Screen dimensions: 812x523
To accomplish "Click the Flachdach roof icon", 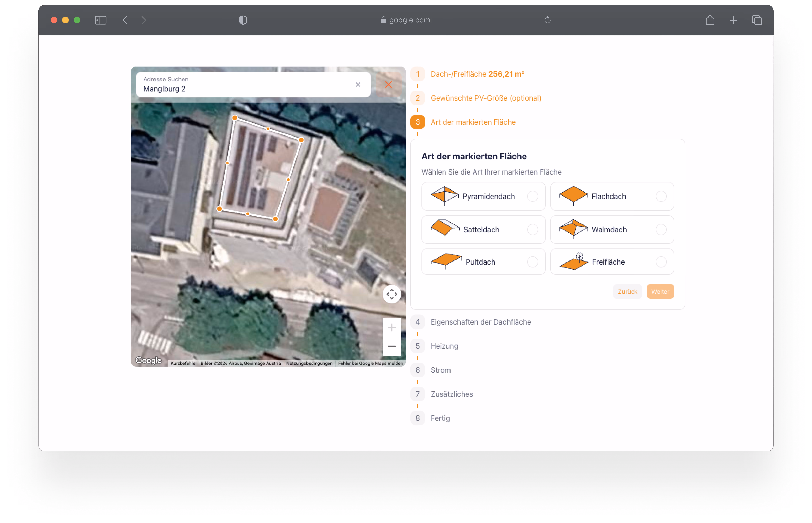I will 573,196.
